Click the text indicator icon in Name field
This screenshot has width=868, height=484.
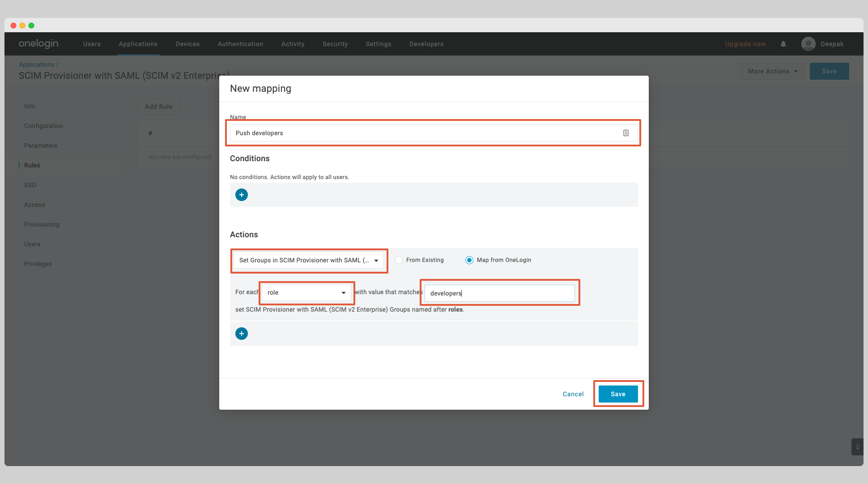click(626, 133)
